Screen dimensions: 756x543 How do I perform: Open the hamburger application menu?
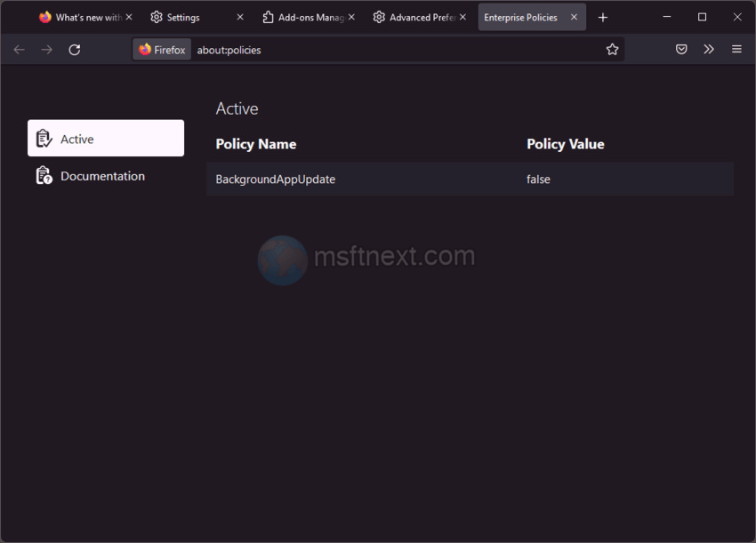[736, 50]
